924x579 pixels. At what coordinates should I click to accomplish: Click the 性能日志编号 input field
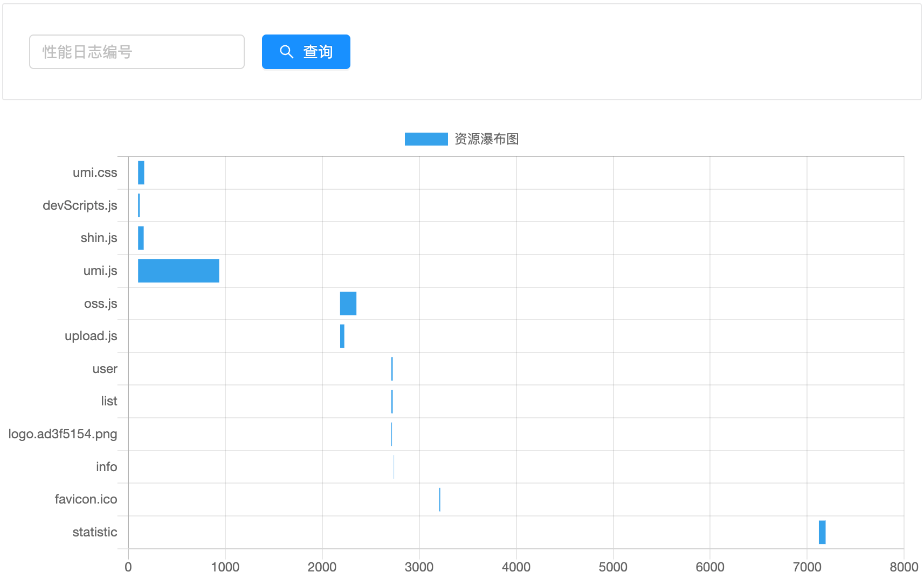pyautogui.click(x=137, y=52)
